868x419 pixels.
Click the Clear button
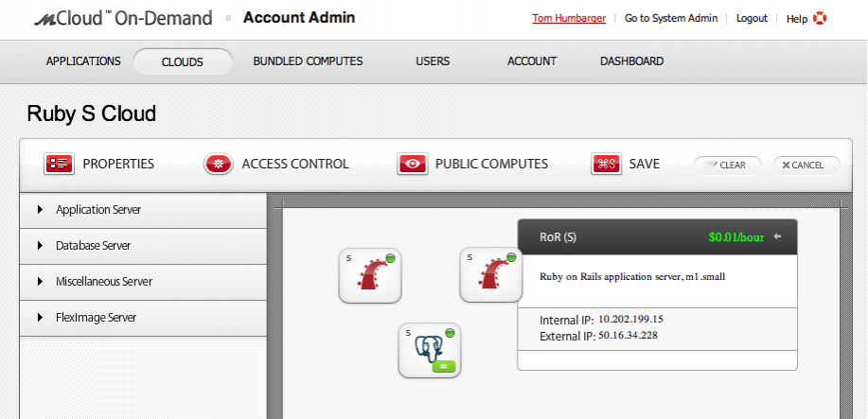(727, 165)
